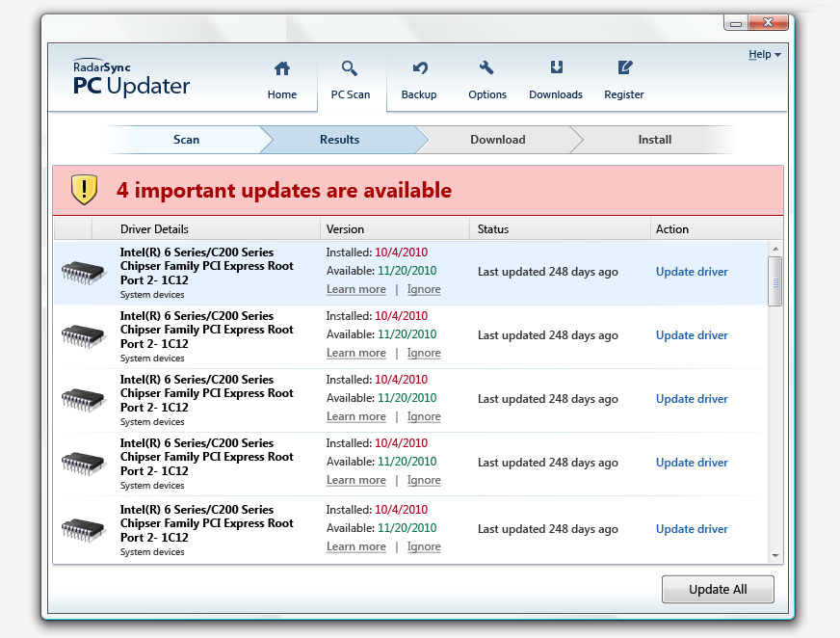Click scrollbar down arrow in driver list

(774, 555)
